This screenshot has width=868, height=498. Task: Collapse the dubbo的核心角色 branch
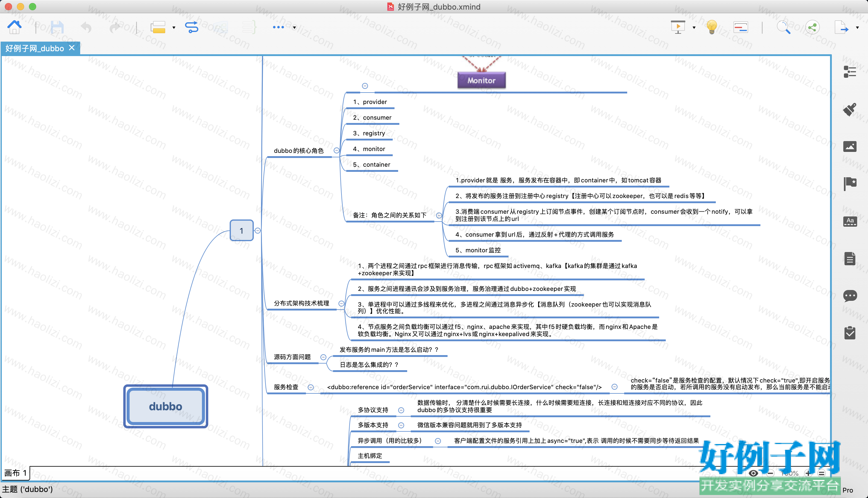[336, 150]
